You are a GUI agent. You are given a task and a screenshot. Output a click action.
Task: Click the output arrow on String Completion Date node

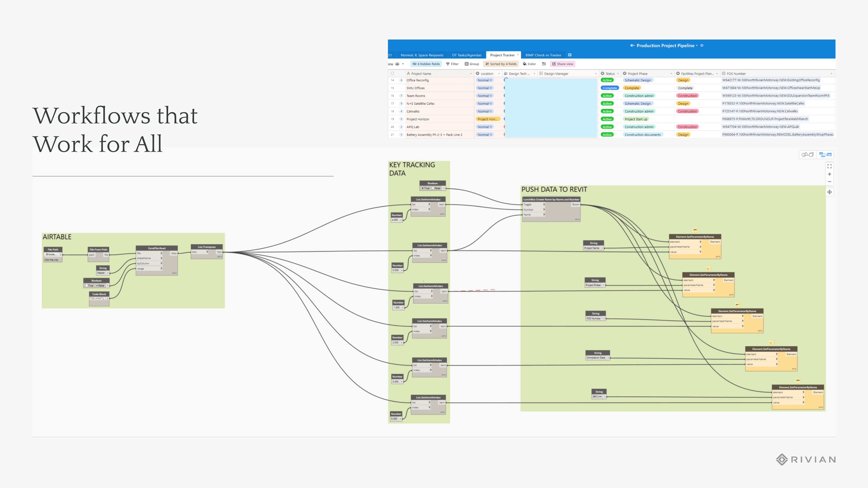(x=608, y=358)
